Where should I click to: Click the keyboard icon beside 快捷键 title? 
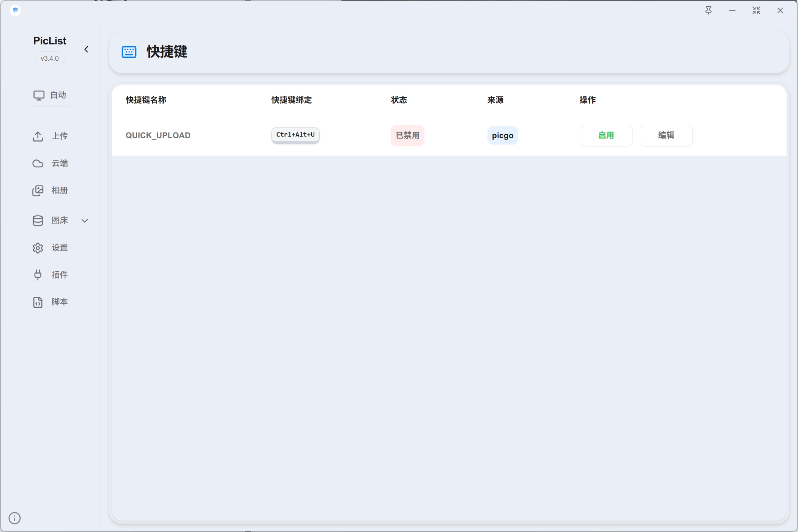[x=129, y=52]
